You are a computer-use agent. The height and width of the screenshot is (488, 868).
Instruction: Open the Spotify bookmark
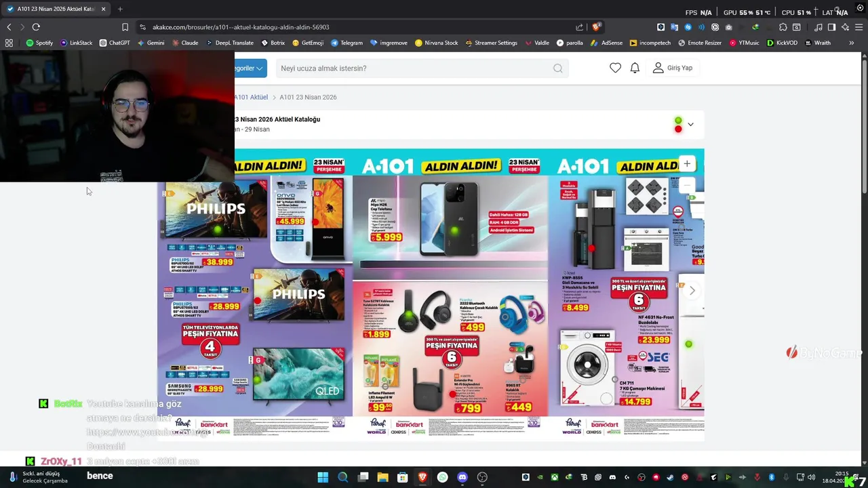point(39,43)
